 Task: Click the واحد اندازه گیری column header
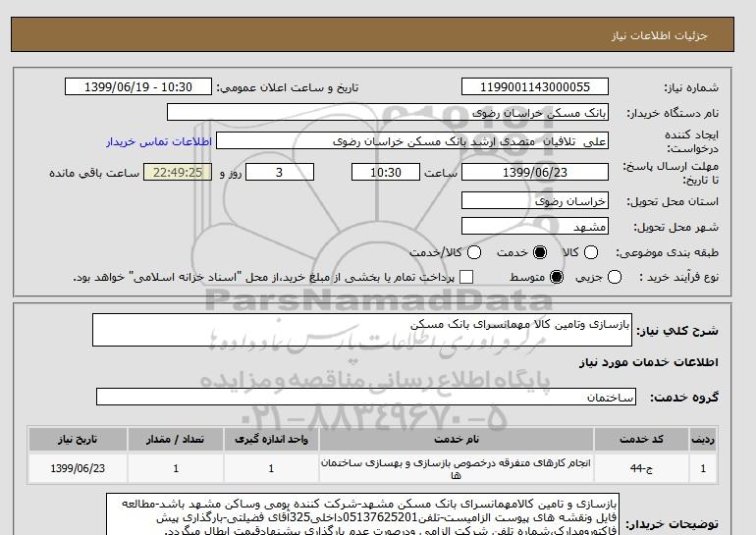click(271, 439)
